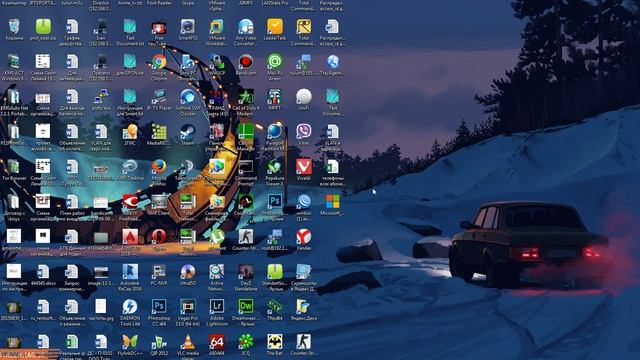
Task: Launch the NVR Client shortcut
Action: click(x=159, y=202)
